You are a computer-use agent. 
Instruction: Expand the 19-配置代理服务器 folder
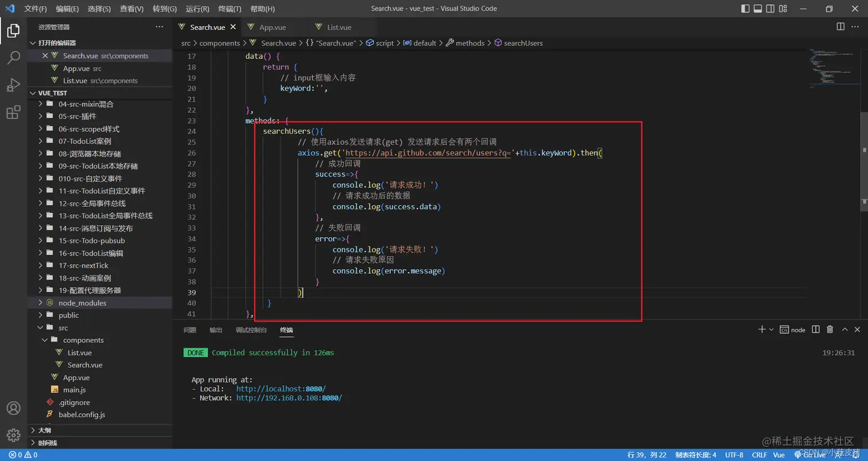(x=100, y=290)
